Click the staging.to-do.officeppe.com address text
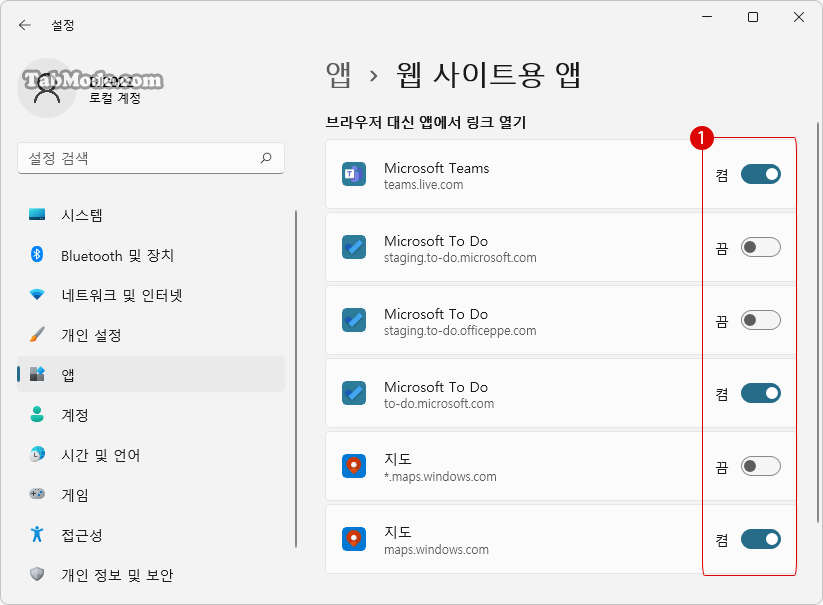Image resolution: width=823 pixels, height=605 pixels. coord(460,331)
